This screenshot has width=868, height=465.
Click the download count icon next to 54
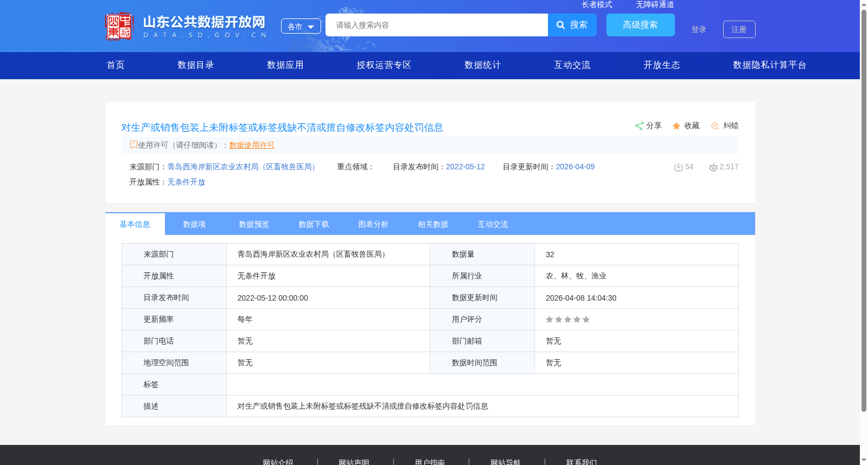coord(678,167)
